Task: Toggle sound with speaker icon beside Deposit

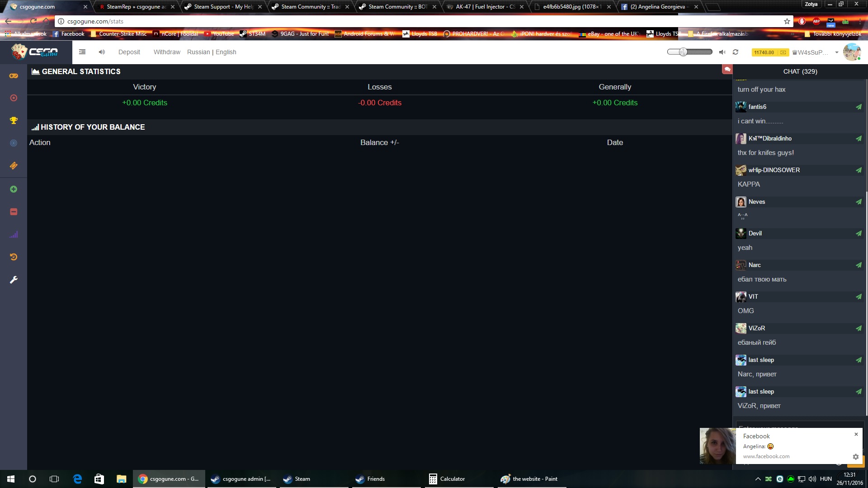Action: [102, 52]
